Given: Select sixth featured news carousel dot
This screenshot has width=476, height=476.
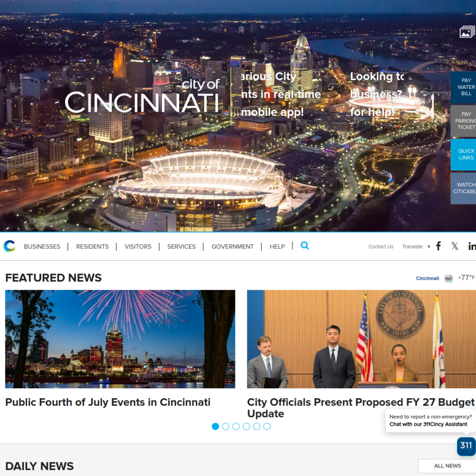Looking at the screenshot, I should (x=267, y=426).
